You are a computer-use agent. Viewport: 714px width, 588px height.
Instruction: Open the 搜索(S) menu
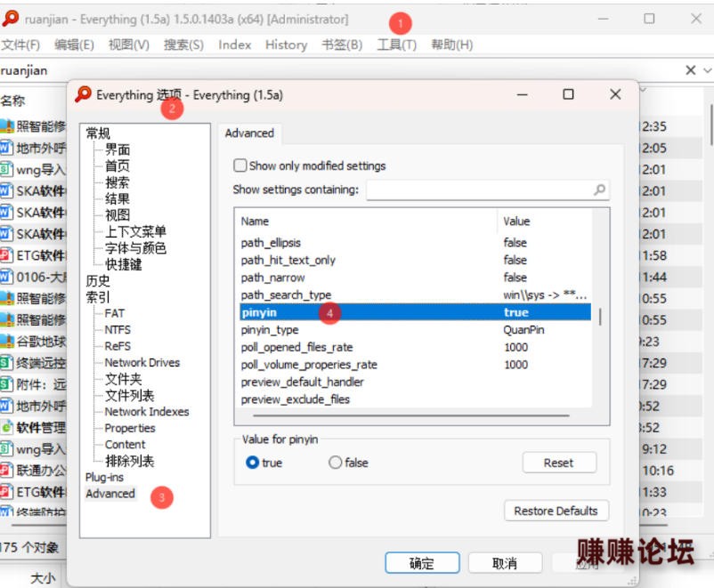pos(183,45)
